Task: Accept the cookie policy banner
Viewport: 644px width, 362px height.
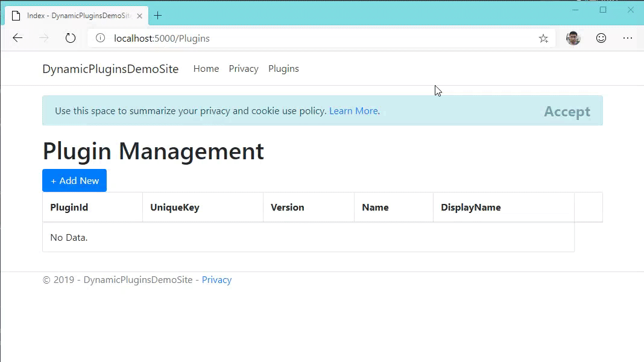Action: (x=567, y=112)
